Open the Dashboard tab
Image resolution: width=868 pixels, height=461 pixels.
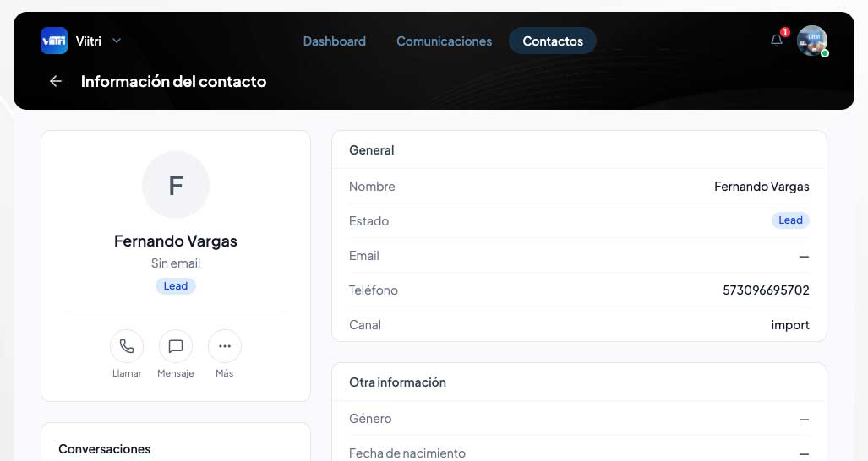coord(335,41)
